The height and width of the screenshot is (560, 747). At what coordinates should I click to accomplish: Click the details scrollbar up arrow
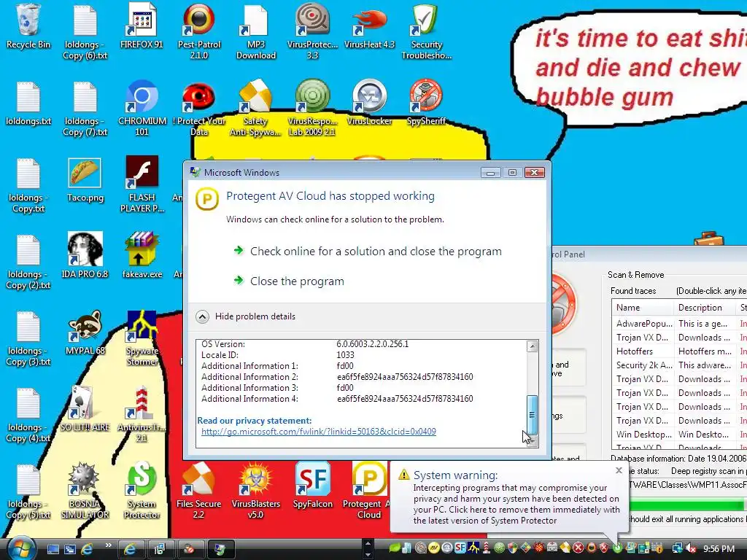pos(532,346)
